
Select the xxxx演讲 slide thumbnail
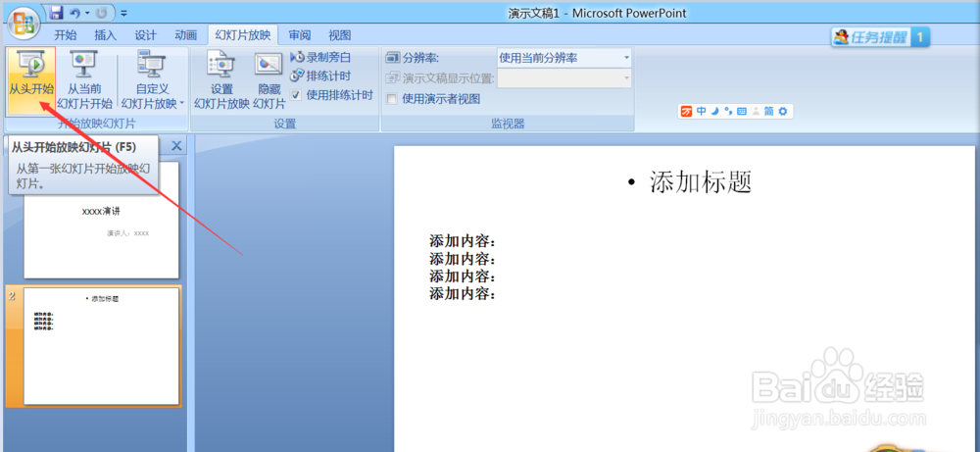101,220
